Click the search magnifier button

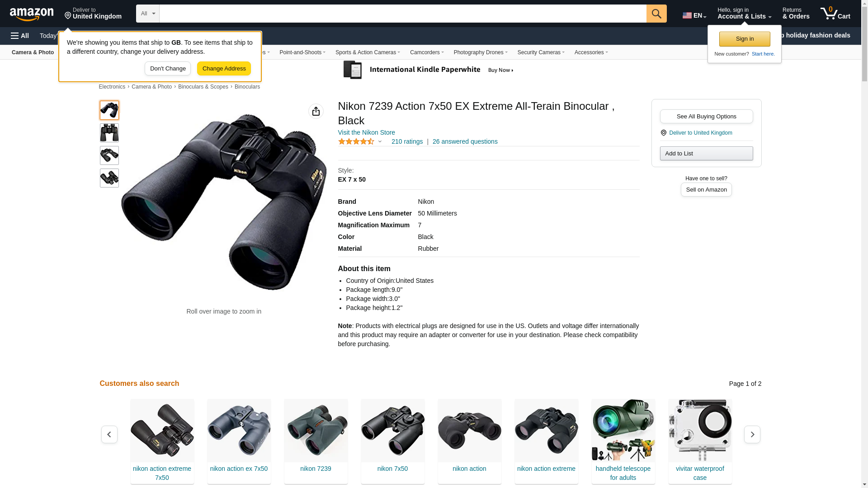[656, 14]
